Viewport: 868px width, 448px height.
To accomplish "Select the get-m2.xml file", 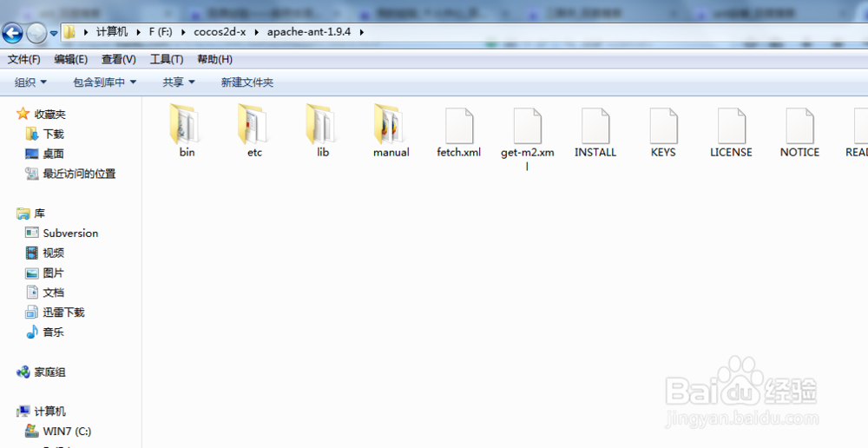I will (x=527, y=138).
